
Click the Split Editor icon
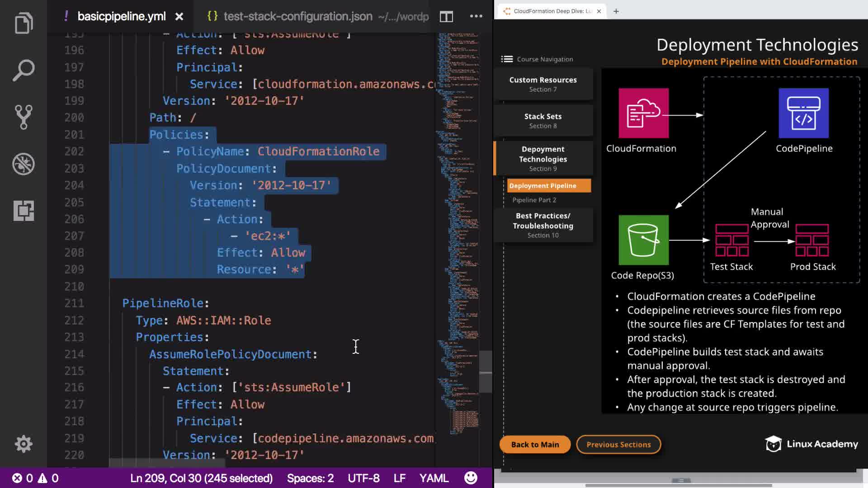coord(446,17)
